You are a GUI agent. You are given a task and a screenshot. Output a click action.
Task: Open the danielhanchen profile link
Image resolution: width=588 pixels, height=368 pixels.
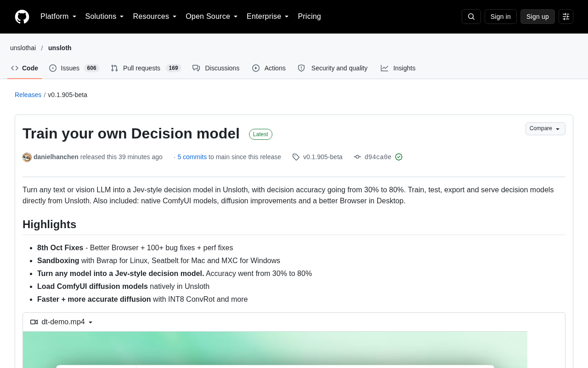pyautogui.click(x=56, y=157)
